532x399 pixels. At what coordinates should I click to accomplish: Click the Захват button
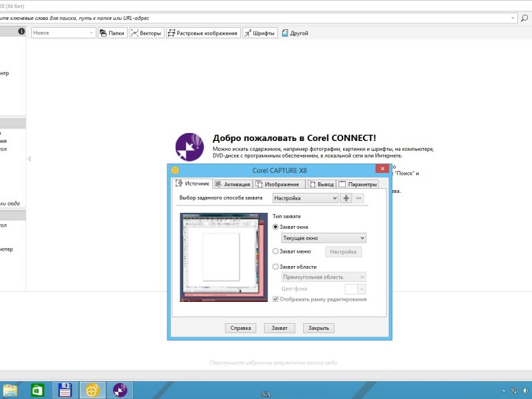tap(279, 328)
